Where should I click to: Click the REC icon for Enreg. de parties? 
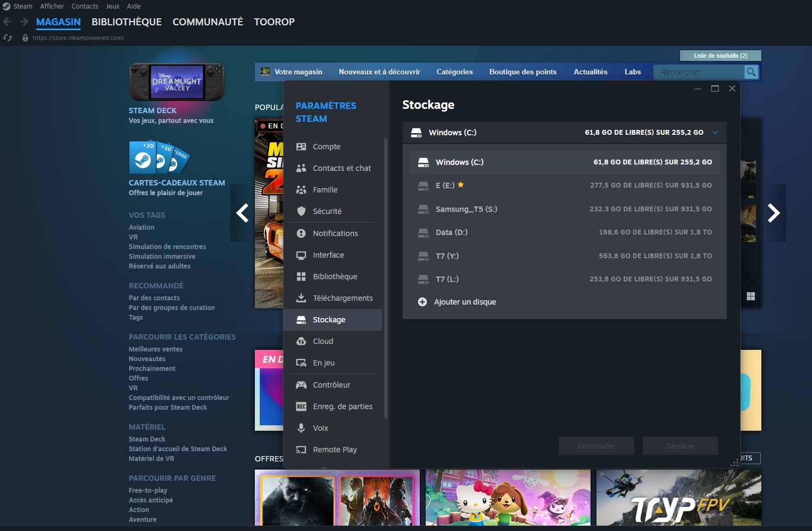[x=301, y=406]
